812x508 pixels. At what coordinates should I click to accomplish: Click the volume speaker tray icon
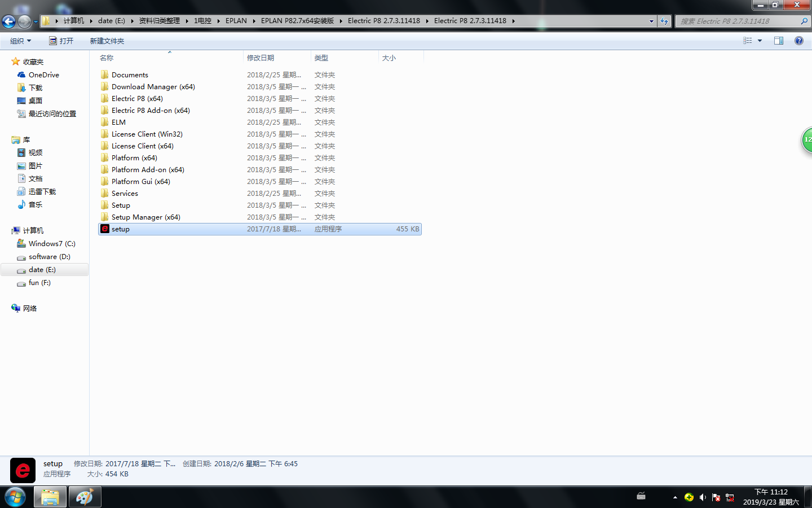[x=703, y=497]
